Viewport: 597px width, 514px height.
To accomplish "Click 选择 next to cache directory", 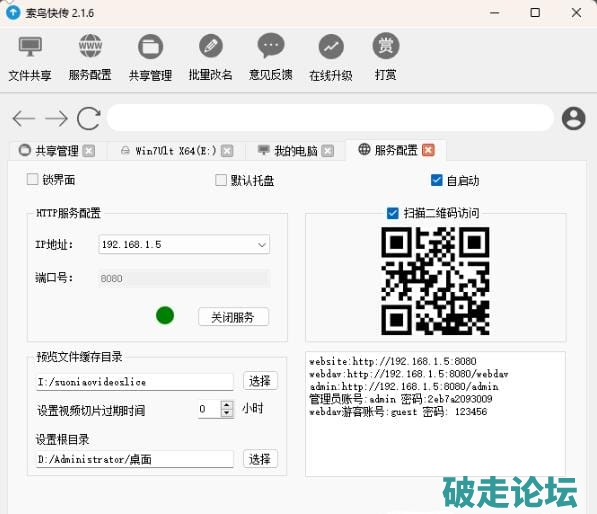I will [260, 381].
